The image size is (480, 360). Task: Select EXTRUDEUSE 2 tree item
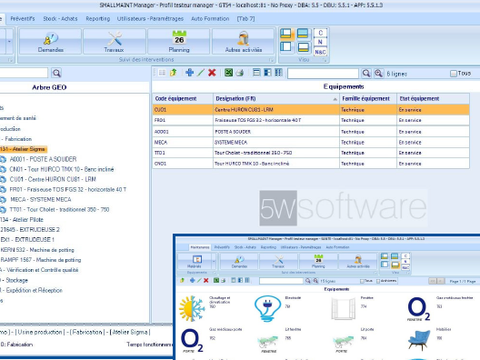30,229
